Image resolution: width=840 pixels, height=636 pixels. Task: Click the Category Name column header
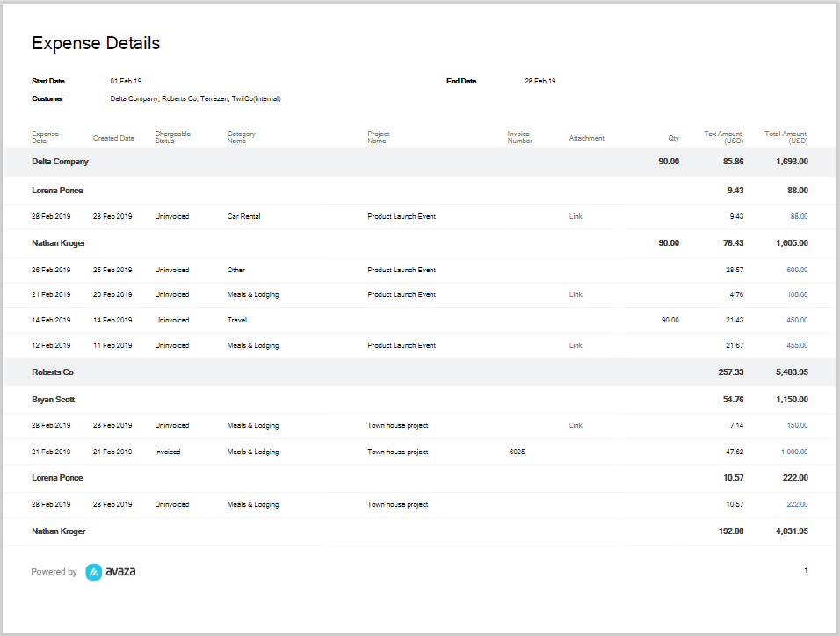[x=241, y=137]
